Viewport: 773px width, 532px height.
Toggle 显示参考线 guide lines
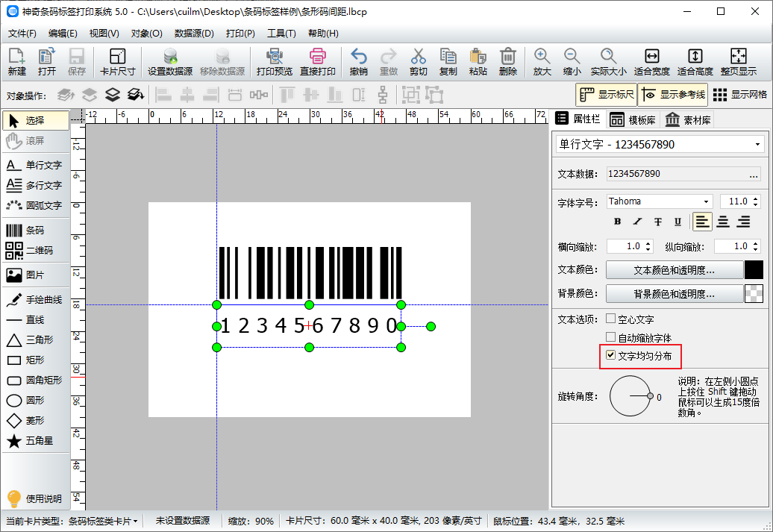[673, 95]
